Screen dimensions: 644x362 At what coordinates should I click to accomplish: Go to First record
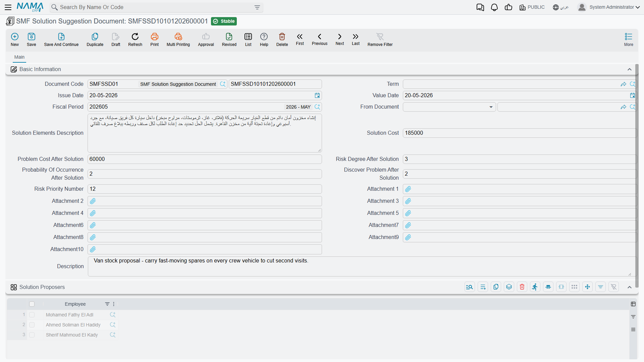click(300, 39)
